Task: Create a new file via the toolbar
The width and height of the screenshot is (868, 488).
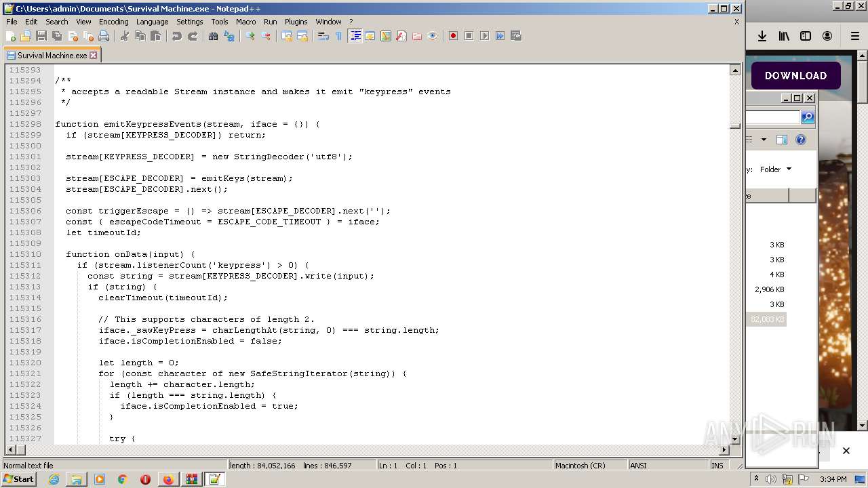Action: point(11,36)
